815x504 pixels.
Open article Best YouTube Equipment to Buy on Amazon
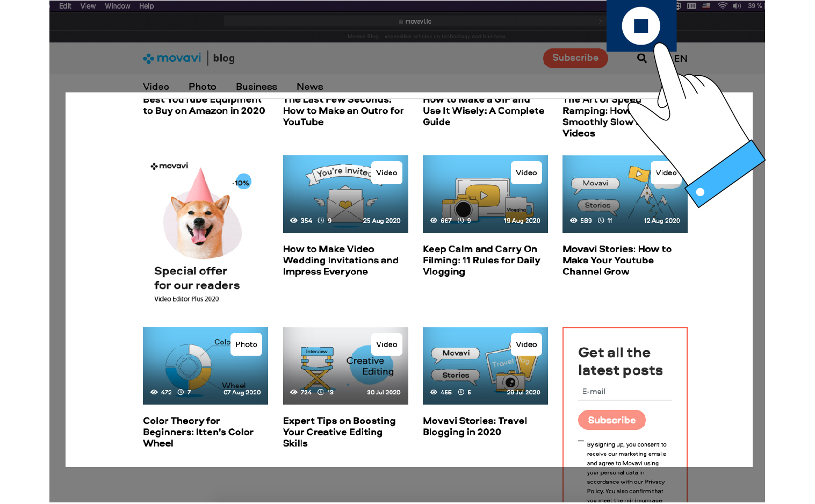(204, 106)
